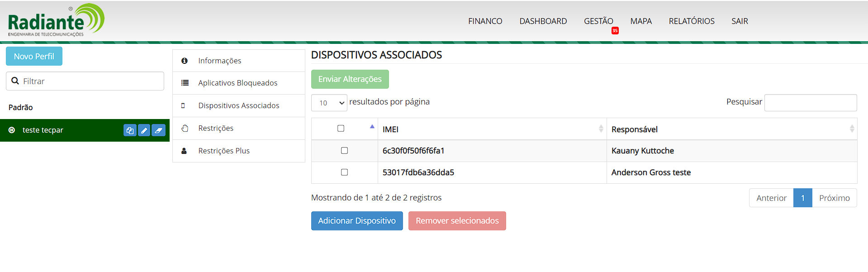Viewport: 868px width, 272px height.
Task: Open the RELATÓRIOS menu
Action: tap(691, 21)
